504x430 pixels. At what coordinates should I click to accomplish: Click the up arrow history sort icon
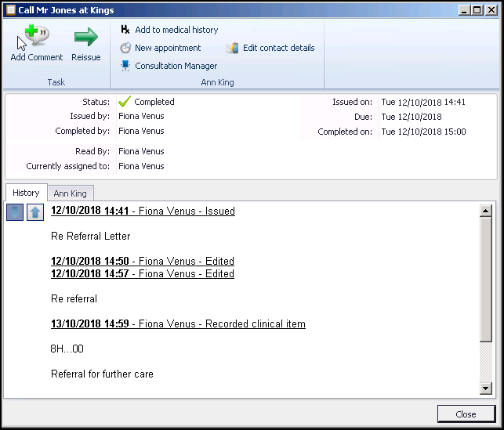click(35, 212)
